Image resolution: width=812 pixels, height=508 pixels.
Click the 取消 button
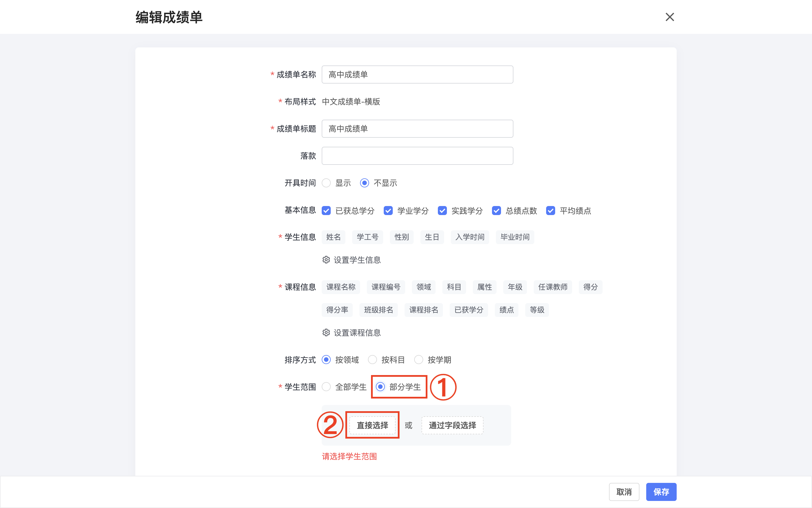tap(624, 492)
